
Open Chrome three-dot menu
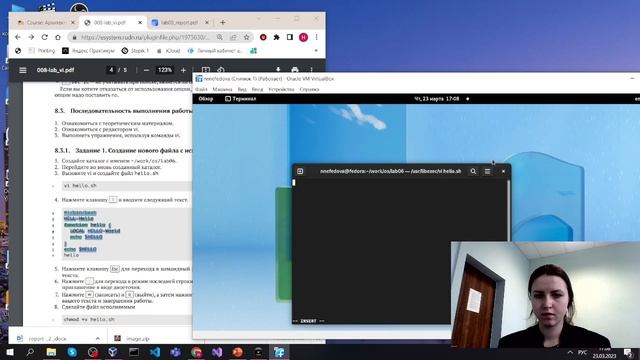tap(316, 37)
